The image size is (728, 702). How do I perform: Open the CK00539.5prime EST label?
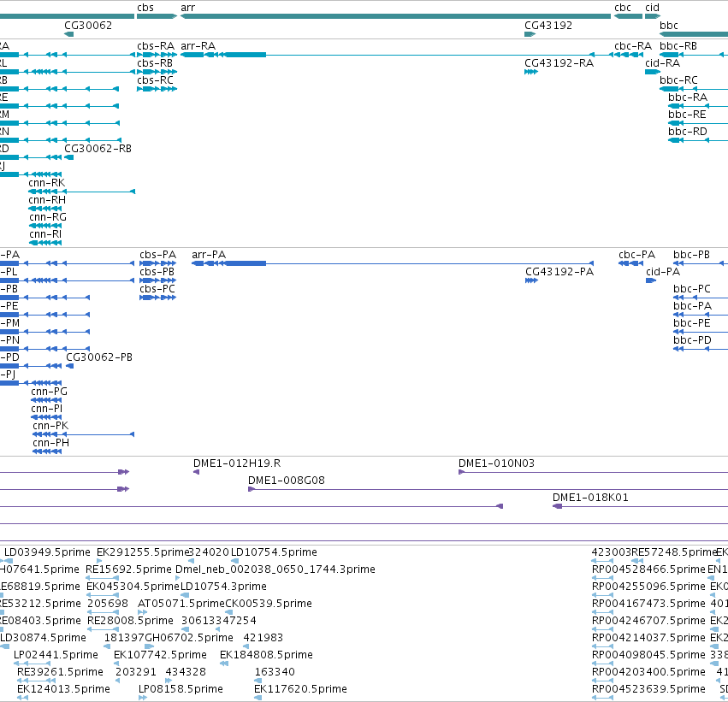coord(269,605)
